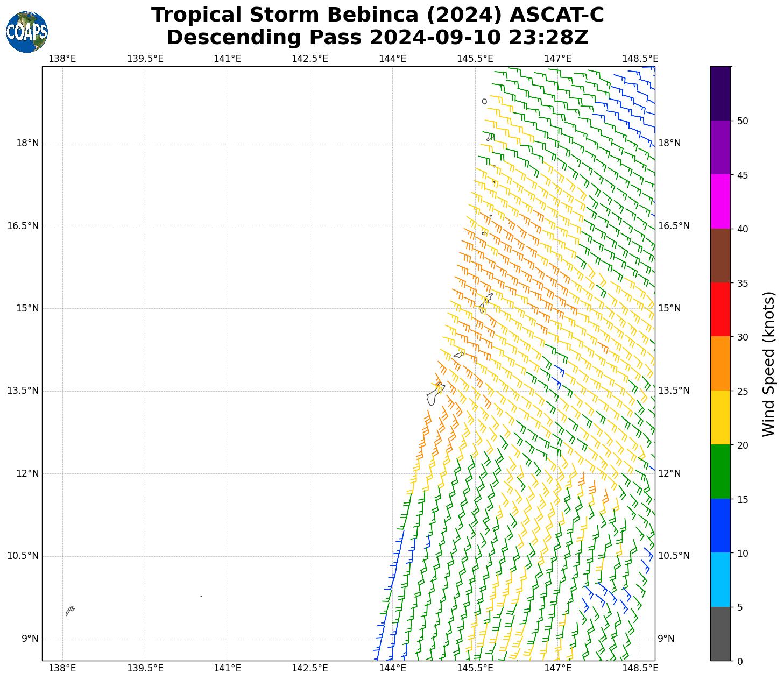Click the Guam island outline
Viewport: 784px width, 680px height.
[x=433, y=396]
